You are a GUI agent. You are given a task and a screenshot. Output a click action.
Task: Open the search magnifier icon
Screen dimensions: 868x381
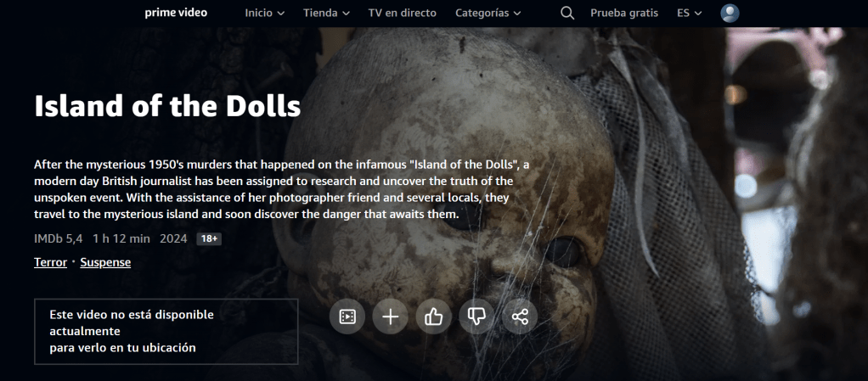(567, 13)
